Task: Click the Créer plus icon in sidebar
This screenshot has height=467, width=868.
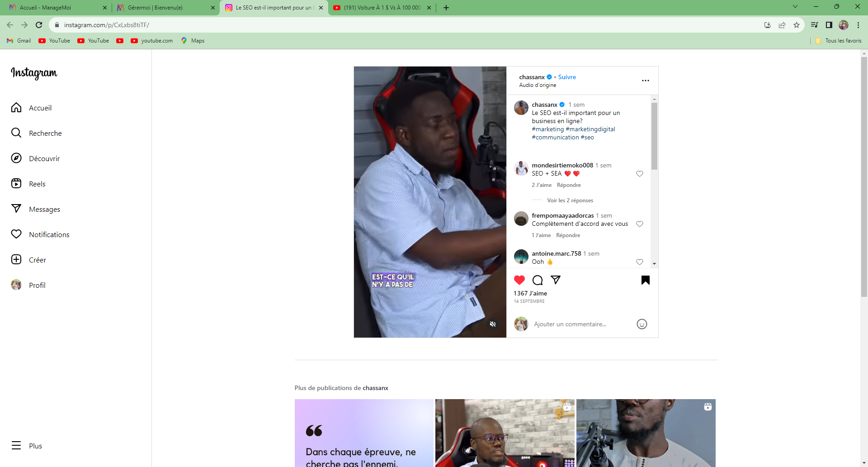Action: (16, 260)
